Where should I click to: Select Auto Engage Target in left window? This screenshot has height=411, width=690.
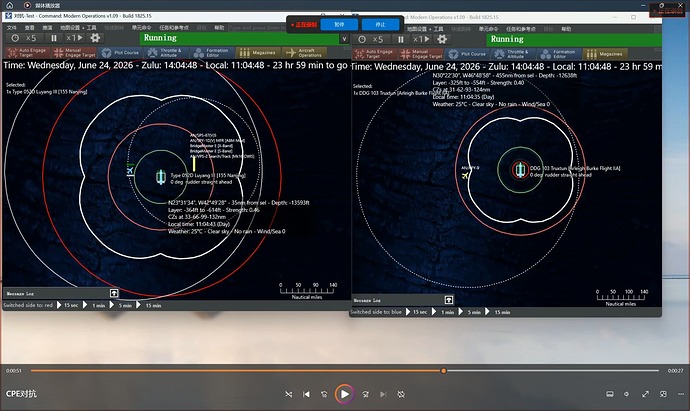(27, 53)
